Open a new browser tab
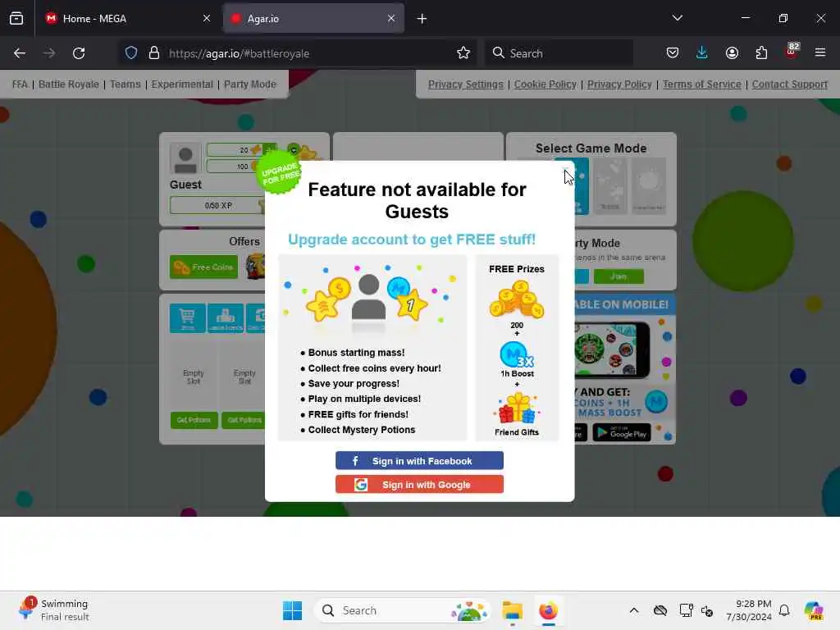Screen dimensions: 840x630 (422, 19)
